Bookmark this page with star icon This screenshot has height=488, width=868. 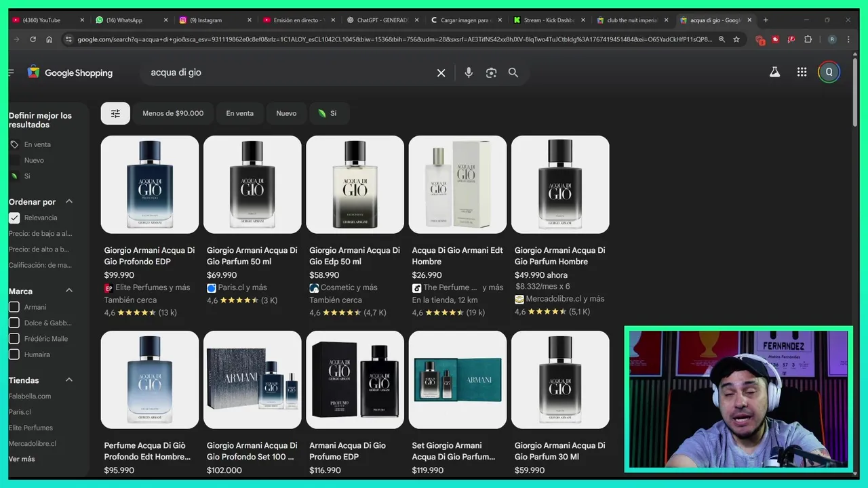[736, 39]
